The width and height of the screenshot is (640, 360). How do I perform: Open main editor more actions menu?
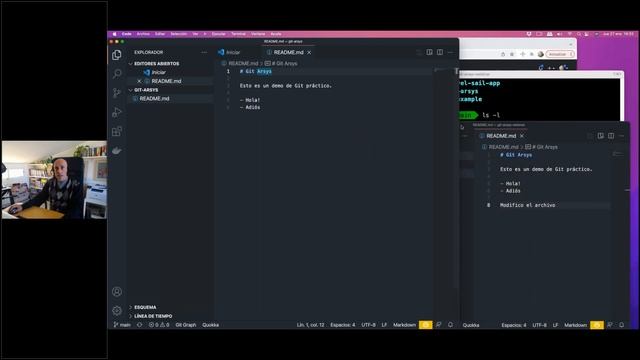450,52
